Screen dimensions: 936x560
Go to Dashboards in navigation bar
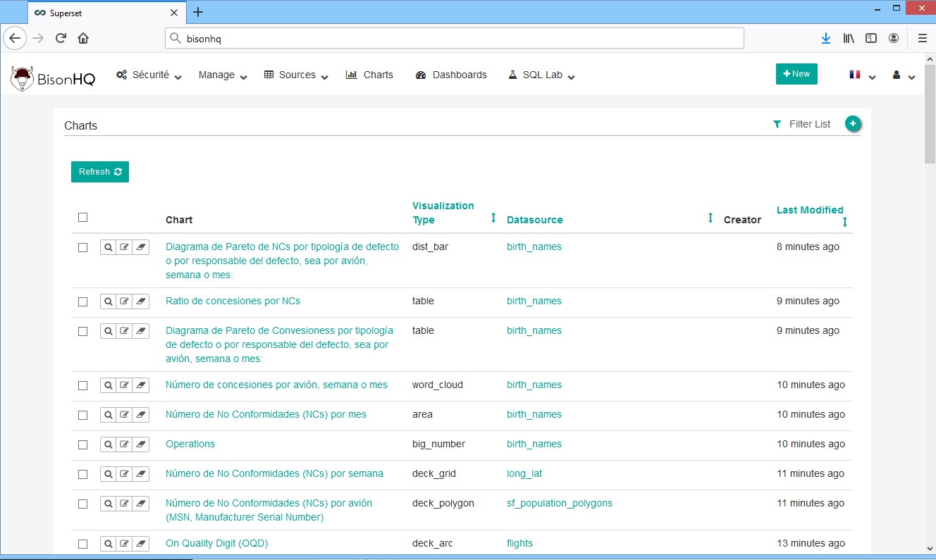click(451, 75)
